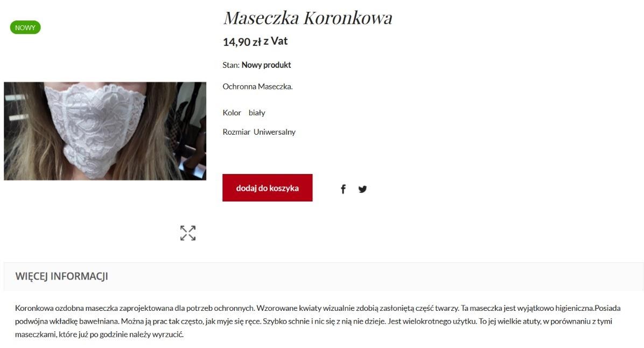
Task: Click the Kolor attribute label
Action: click(232, 113)
